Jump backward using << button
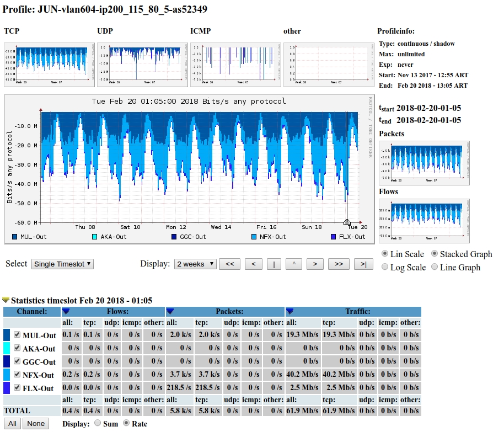This screenshot has height=437, width=504. [x=229, y=264]
